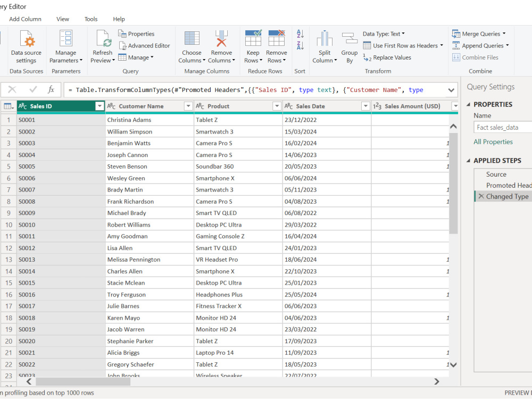The height and width of the screenshot is (399, 532).
Task: Open the Advanced Editor
Action: point(144,45)
